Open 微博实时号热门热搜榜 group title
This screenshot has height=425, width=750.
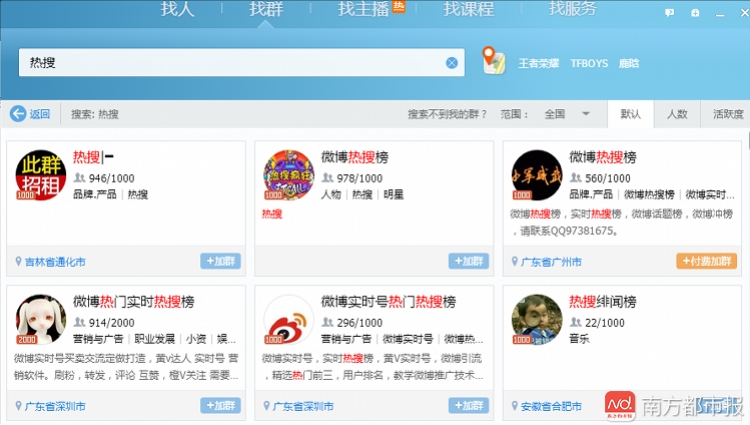click(x=388, y=302)
